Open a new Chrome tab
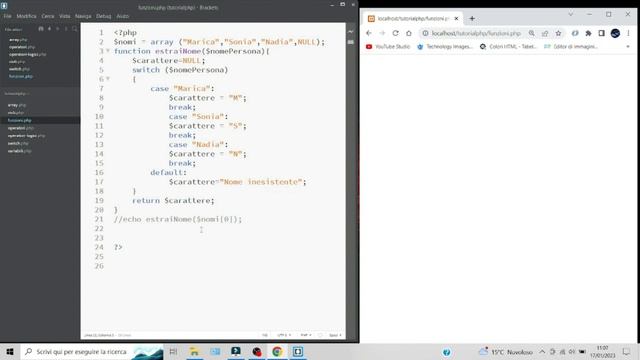The width and height of the screenshot is (640, 360). coord(472,18)
